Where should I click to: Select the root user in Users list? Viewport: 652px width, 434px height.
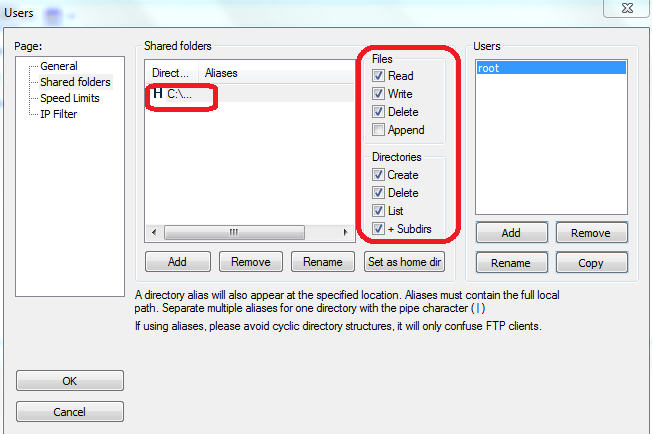click(x=489, y=68)
